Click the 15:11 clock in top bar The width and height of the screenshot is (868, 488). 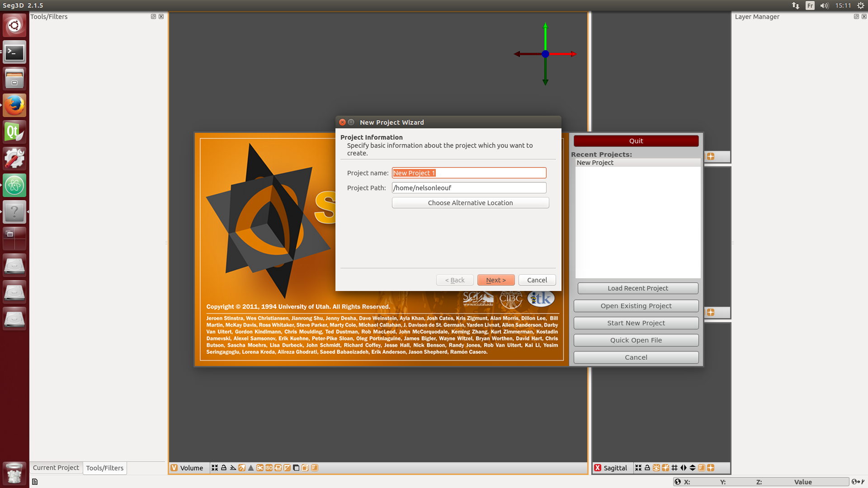[843, 5]
